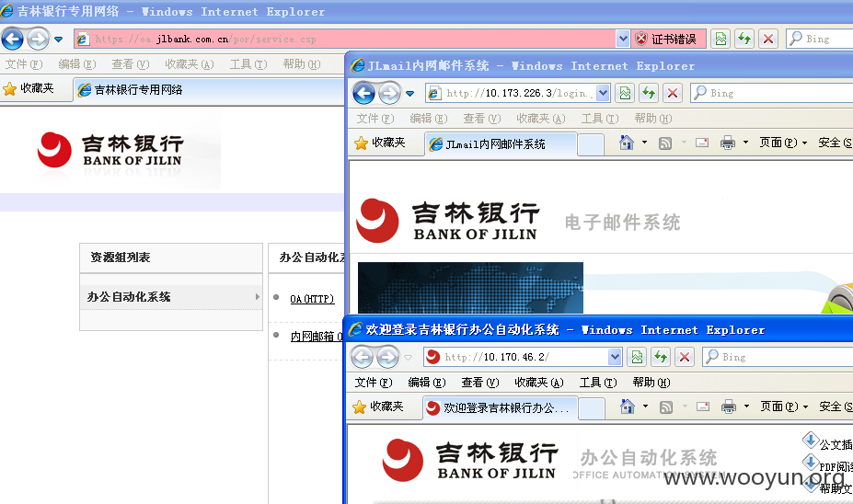Open 页面(P) menu in JLmail window
The width and height of the screenshot is (853, 504).
click(783, 143)
